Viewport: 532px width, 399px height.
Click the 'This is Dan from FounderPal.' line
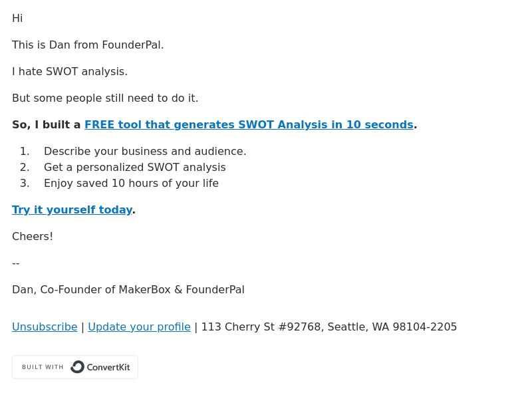coord(88,45)
